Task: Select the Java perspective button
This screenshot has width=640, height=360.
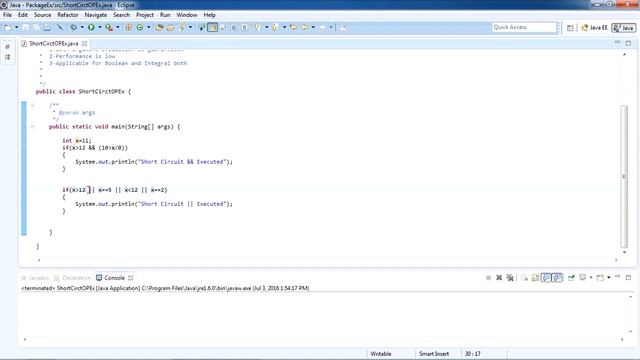Action: 624,27
